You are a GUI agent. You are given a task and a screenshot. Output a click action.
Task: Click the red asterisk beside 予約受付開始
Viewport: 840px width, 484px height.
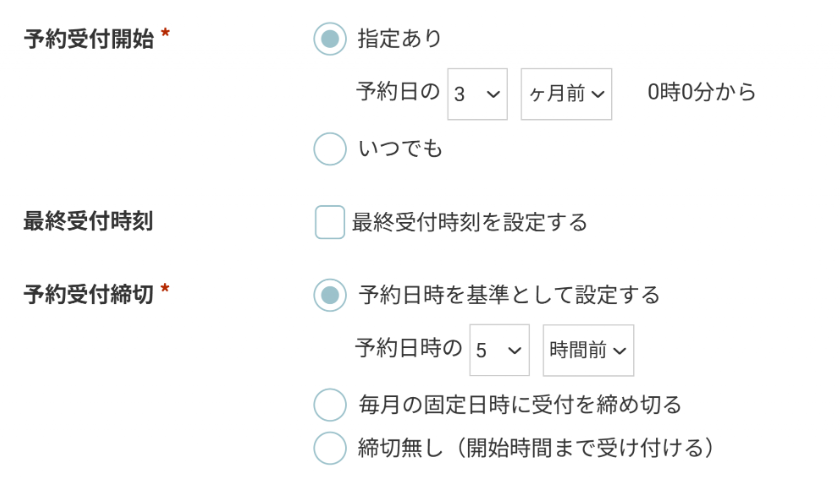pyautogui.click(x=165, y=37)
